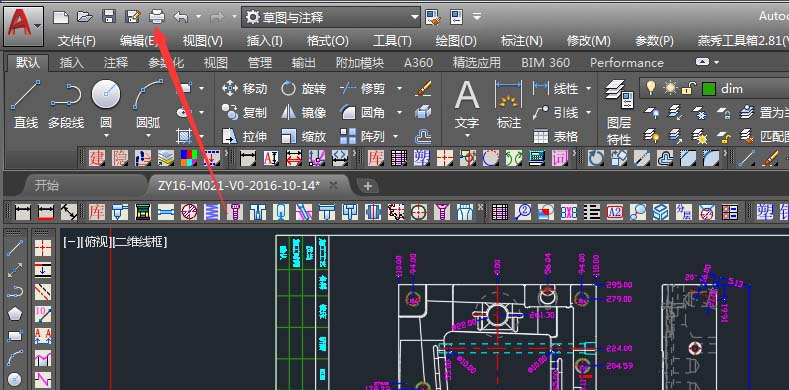Screen dimensions: 789x390
Task: Expand the Linear (线性) dimension dropdown
Action: (588, 89)
